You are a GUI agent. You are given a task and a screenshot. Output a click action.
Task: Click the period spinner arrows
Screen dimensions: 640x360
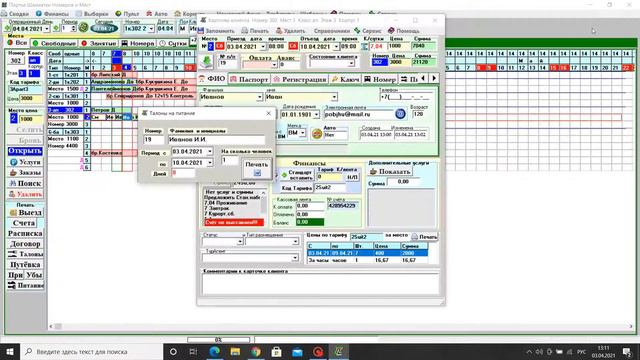coord(73,29)
